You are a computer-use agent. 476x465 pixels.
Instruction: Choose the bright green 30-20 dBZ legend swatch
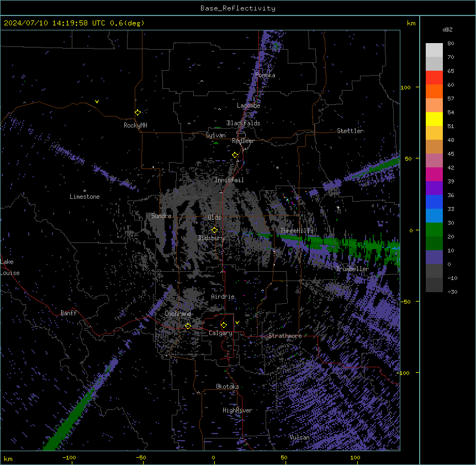(x=434, y=230)
